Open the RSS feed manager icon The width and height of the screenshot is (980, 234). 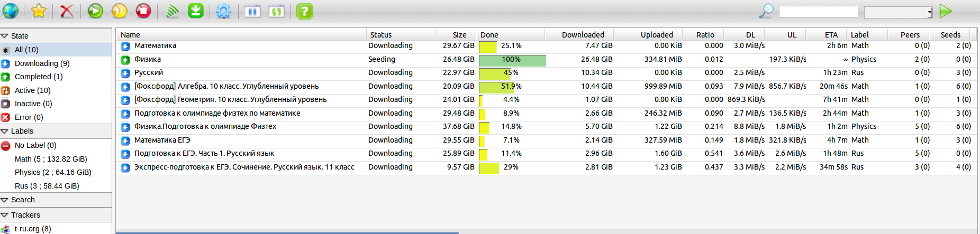[x=172, y=11]
